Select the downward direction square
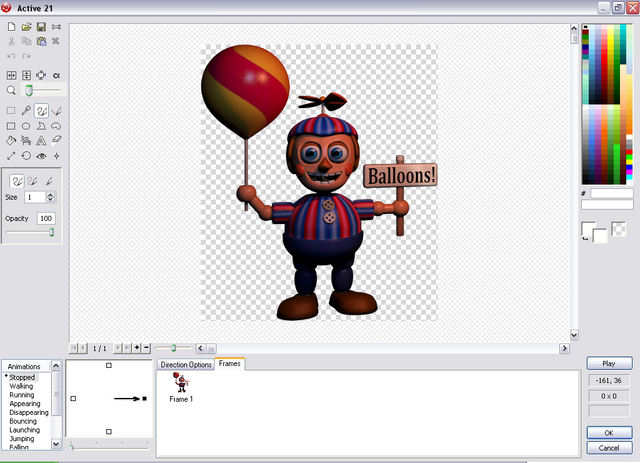The image size is (640, 463). 109,432
